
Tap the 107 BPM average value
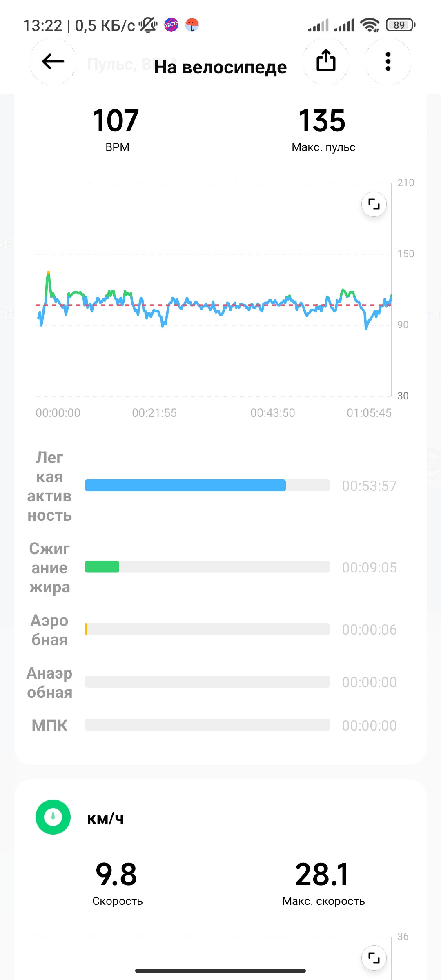tap(116, 121)
